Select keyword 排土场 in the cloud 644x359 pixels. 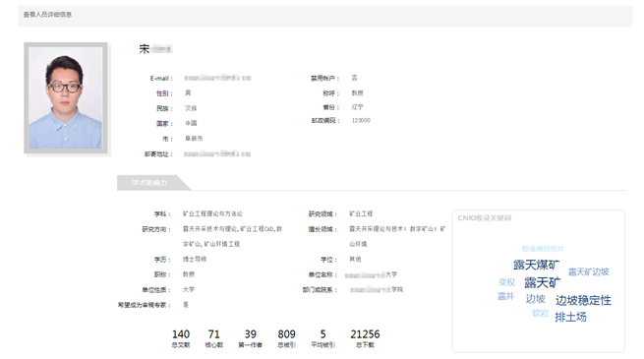tap(570, 317)
